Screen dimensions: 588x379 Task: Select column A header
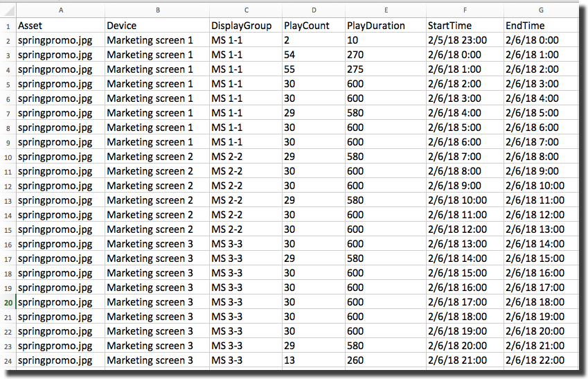61,10
